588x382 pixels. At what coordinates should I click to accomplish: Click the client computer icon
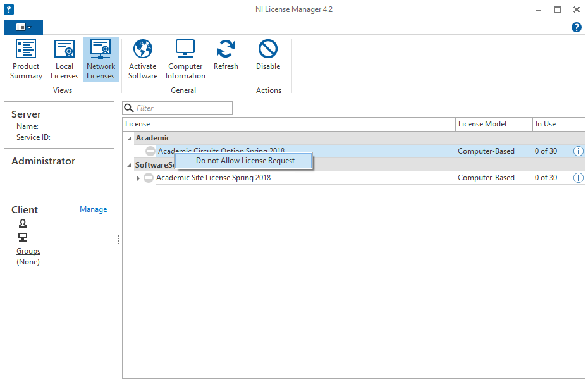[x=23, y=237]
